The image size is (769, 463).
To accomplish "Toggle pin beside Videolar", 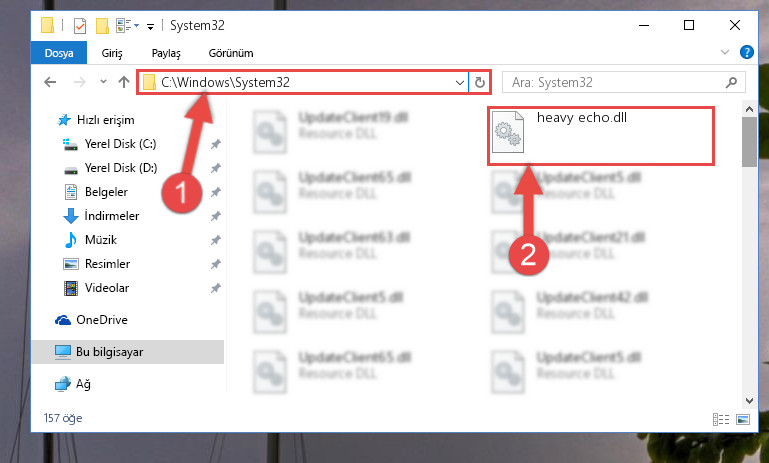I will 215,288.
